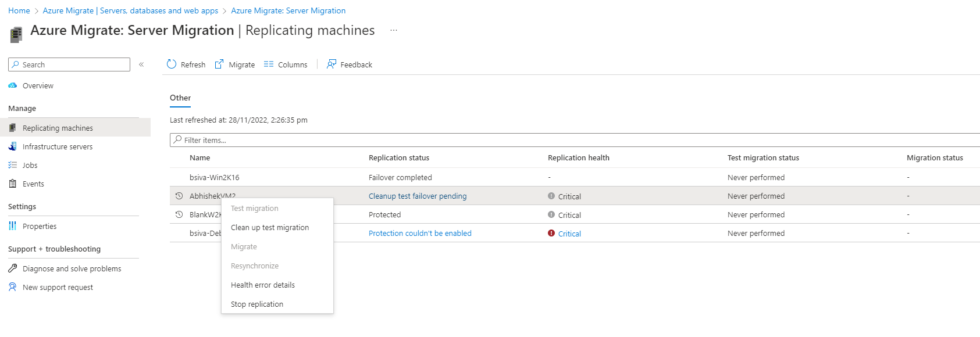Screen dimensions: 980x337
Task: Go to Infrastructure servers
Action: coord(57,147)
